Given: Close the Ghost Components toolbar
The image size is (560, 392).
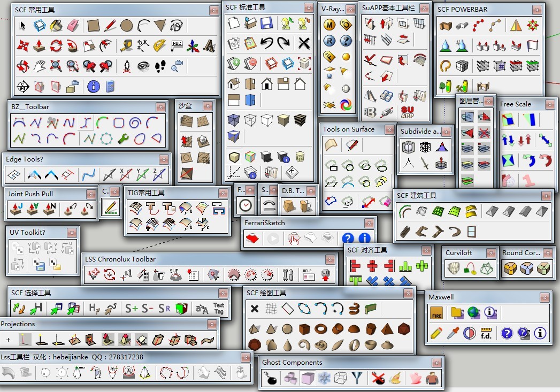Looking at the screenshot, I should (x=436, y=363).
